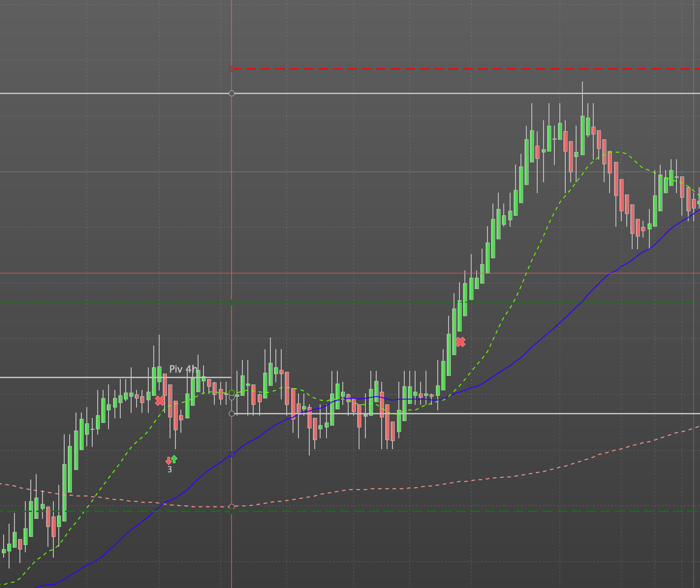Click the dark green circle handle on the bottom dashed line

pyautogui.click(x=232, y=512)
